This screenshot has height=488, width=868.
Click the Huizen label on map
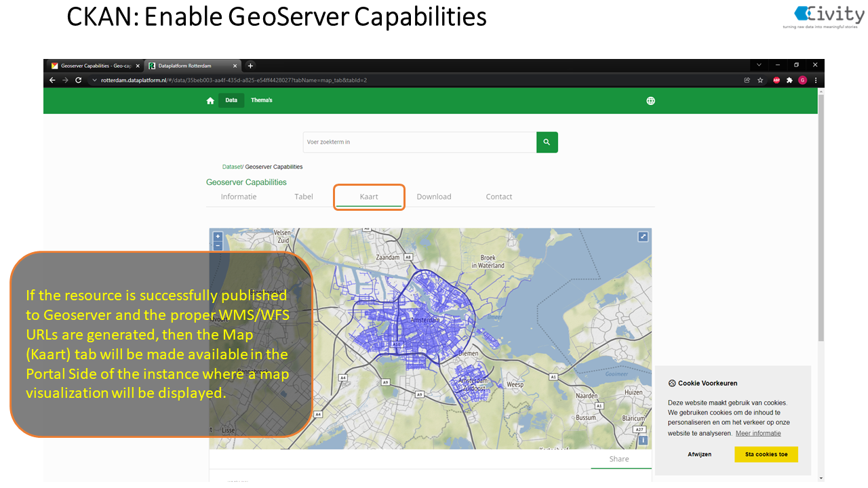(x=633, y=392)
